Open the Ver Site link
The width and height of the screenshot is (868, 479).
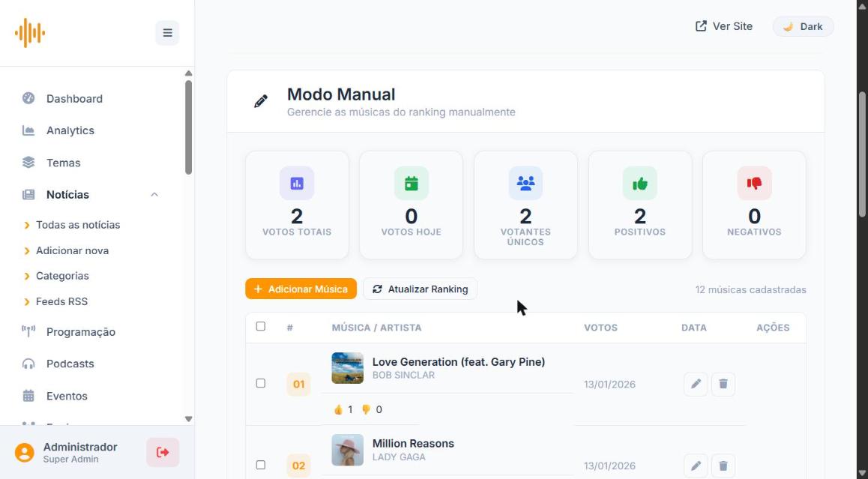click(x=724, y=26)
